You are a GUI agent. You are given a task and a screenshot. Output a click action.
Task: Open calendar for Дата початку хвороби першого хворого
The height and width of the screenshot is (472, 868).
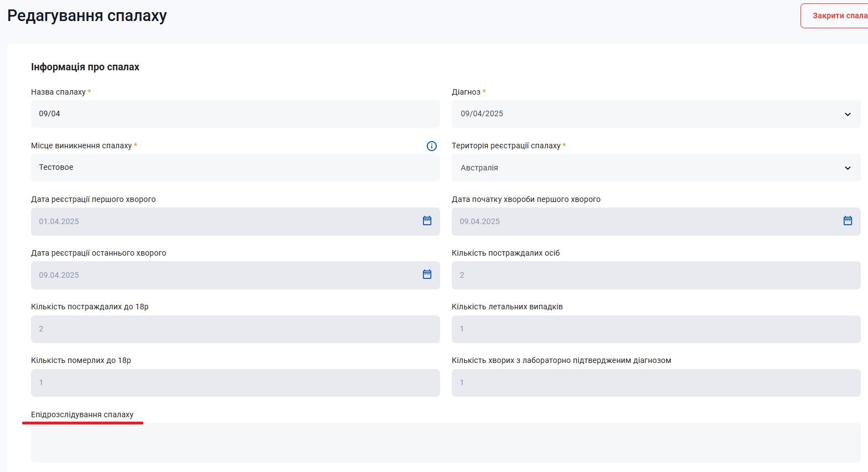pos(848,221)
